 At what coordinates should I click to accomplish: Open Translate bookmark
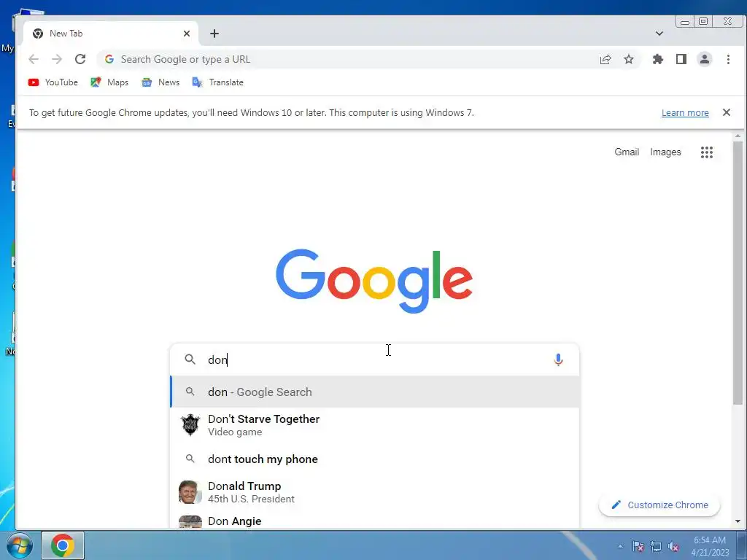click(x=217, y=82)
